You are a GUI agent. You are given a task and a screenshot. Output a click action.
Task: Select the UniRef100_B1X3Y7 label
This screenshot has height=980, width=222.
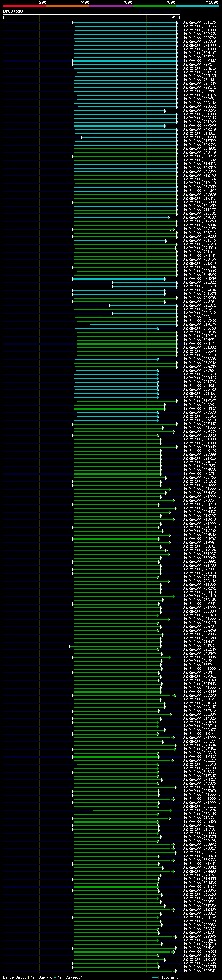pos(199,401)
